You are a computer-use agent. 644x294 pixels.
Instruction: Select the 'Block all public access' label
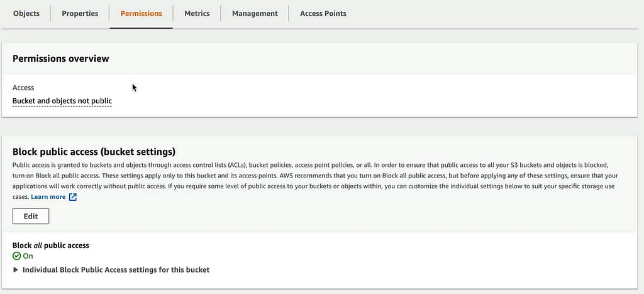(51, 246)
